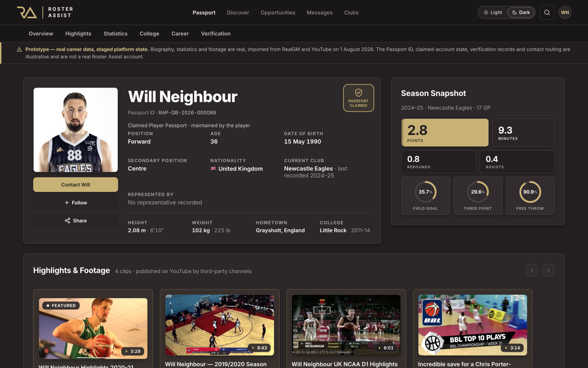Click the 9.3 Minutes stat tile
Viewport: 588px width, 368px height.
pos(523,132)
